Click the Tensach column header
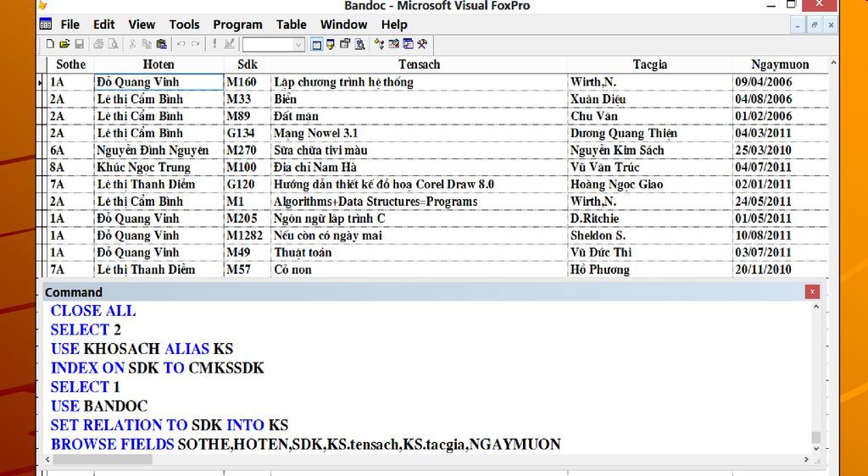868x476 pixels. pos(419,64)
